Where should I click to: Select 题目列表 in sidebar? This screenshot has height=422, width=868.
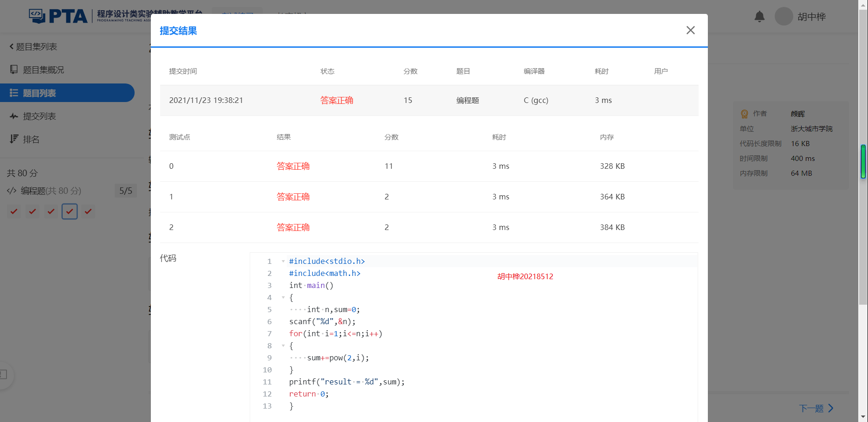click(x=67, y=93)
